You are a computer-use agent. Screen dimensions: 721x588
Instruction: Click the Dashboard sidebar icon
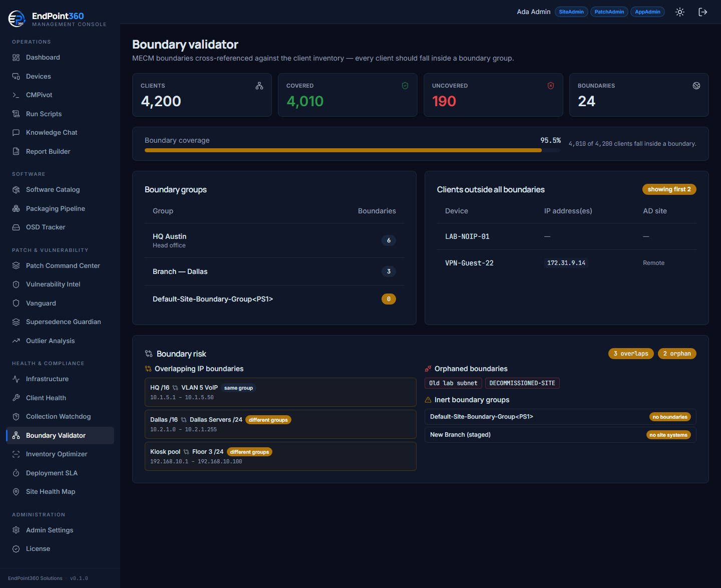(x=16, y=58)
